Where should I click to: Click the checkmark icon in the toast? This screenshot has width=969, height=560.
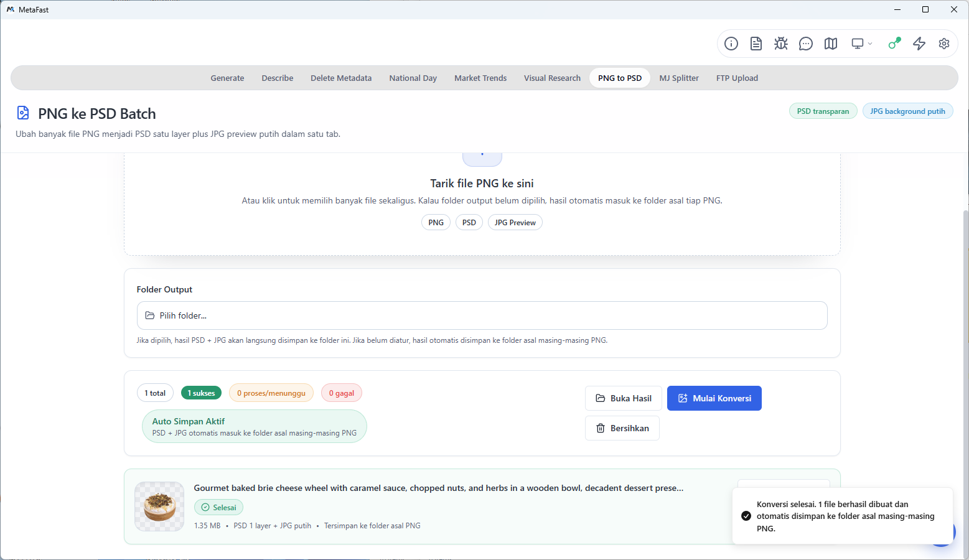[x=746, y=516]
